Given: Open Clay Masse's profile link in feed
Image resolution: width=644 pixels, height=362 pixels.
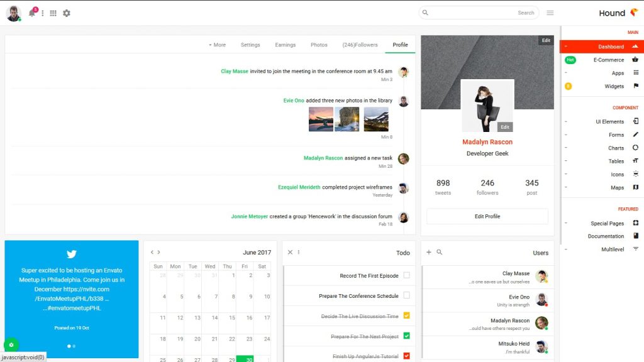Looking at the screenshot, I should coord(234,71).
